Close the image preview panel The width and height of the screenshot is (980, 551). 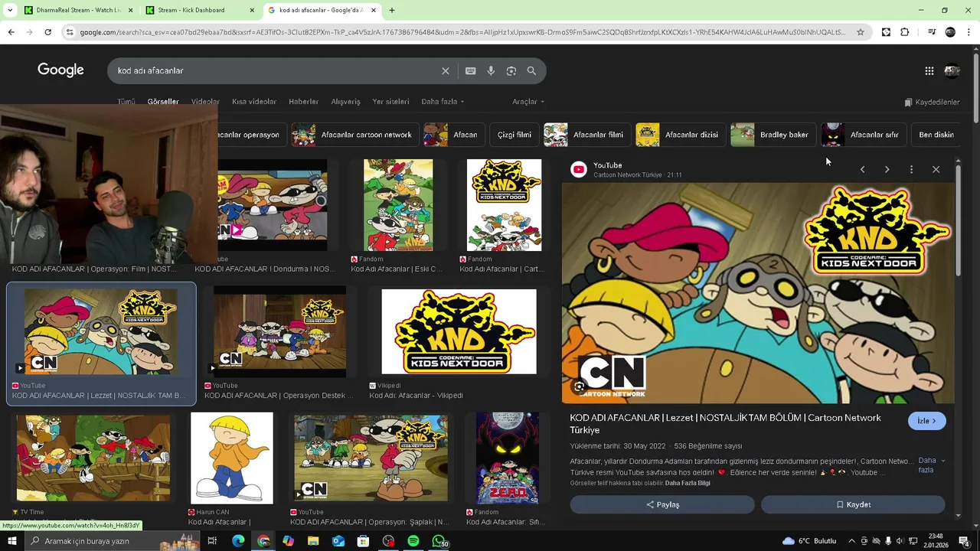coord(936,169)
